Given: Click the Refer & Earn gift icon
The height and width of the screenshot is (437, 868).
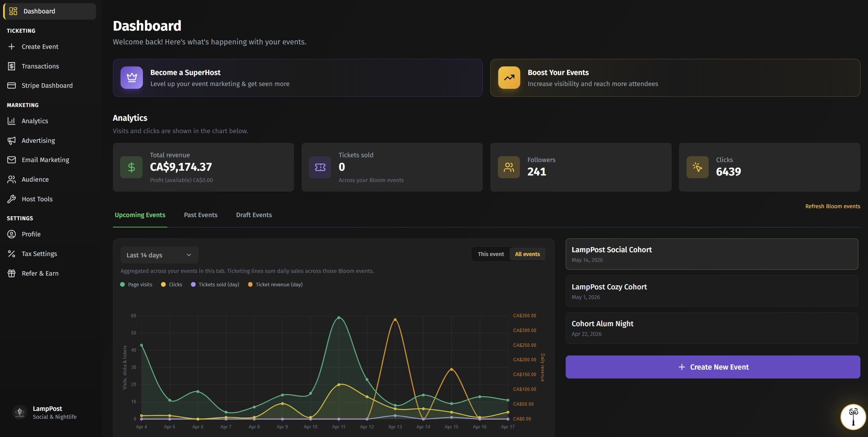Looking at the screenshot, I should pyautogui.click(x=11, y=273).
